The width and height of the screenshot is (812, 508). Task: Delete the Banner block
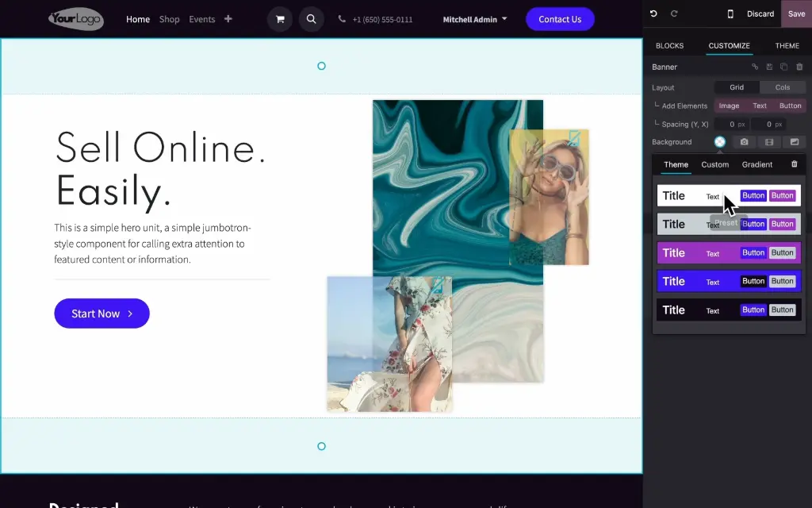point(799,67)
